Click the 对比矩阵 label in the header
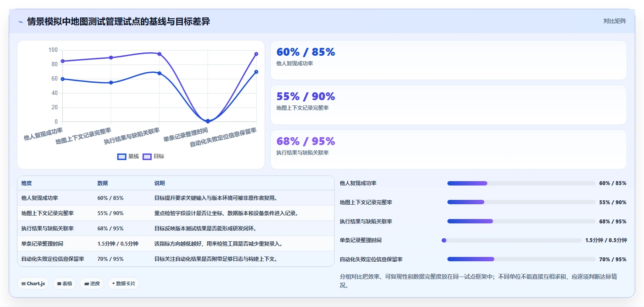Image resolution: width=644 pixels, height=307 pixels. click(x=615, y=21)
